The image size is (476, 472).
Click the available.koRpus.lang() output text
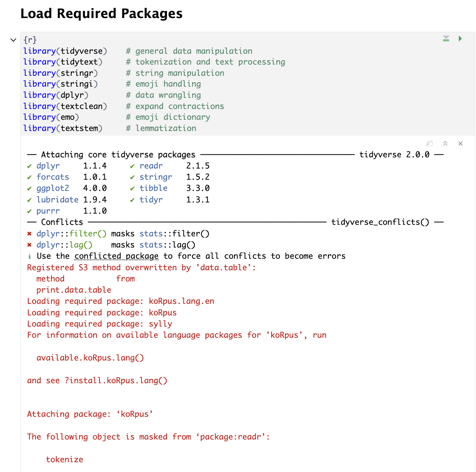tap(90, 358)
